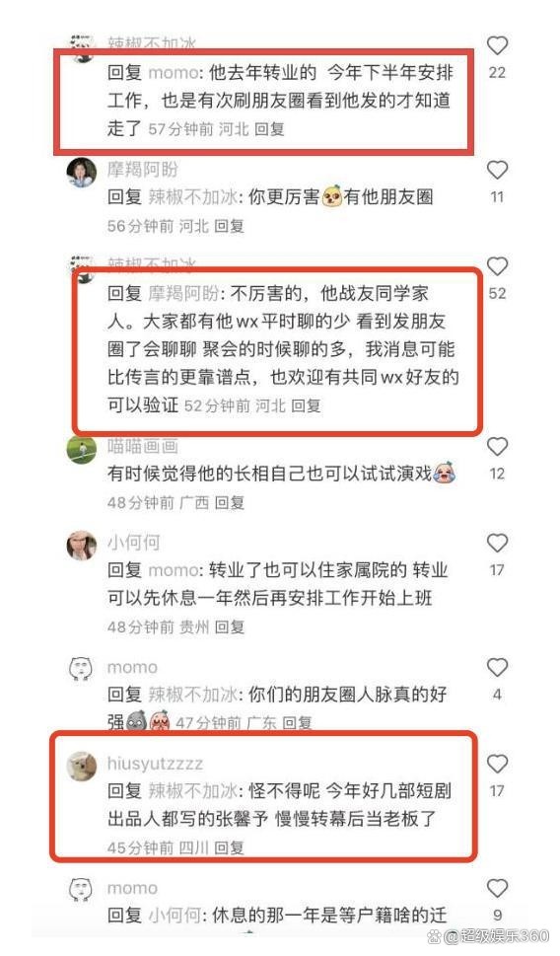
Task: Tap the heart on the 52-like comment
Action: point(497,266)
